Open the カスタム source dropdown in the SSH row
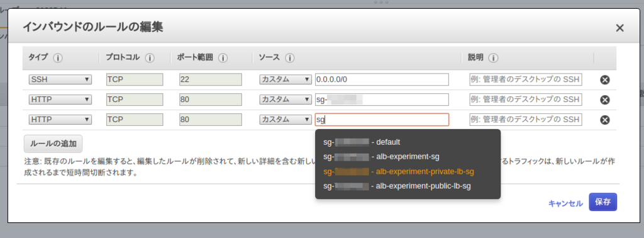This screenshot has width=644, height=238. 286,79
